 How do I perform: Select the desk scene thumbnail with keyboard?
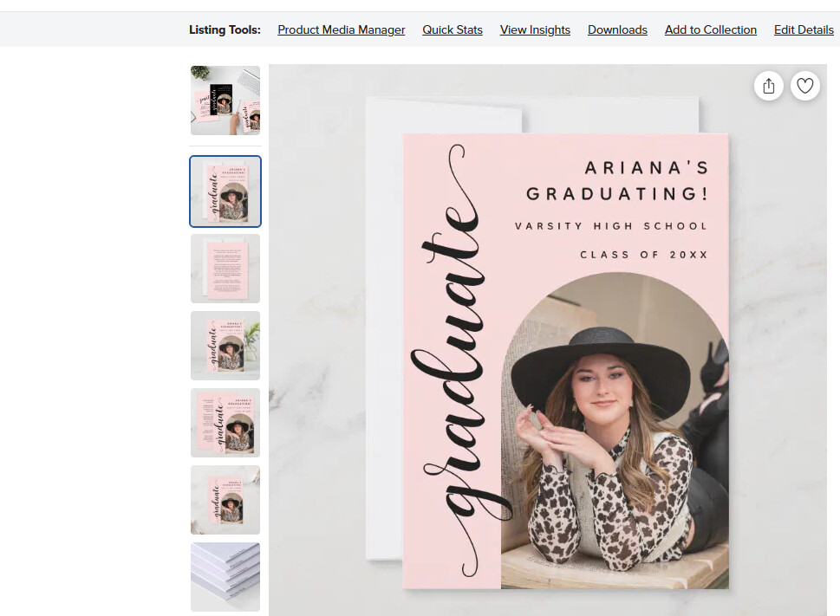[x=225, y=101]
